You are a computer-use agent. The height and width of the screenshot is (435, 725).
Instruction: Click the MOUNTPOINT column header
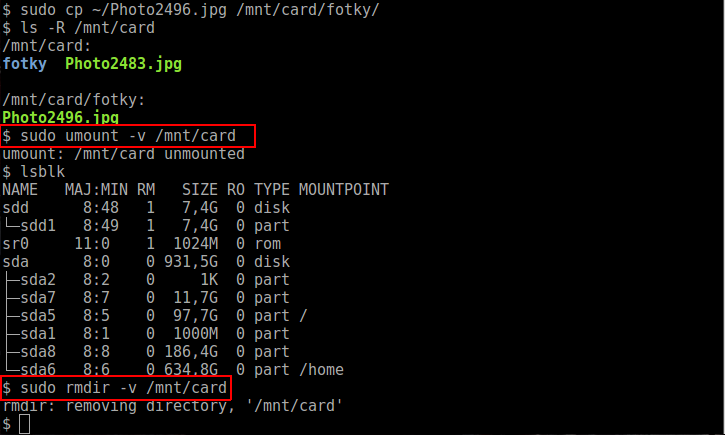click(343, 190)
